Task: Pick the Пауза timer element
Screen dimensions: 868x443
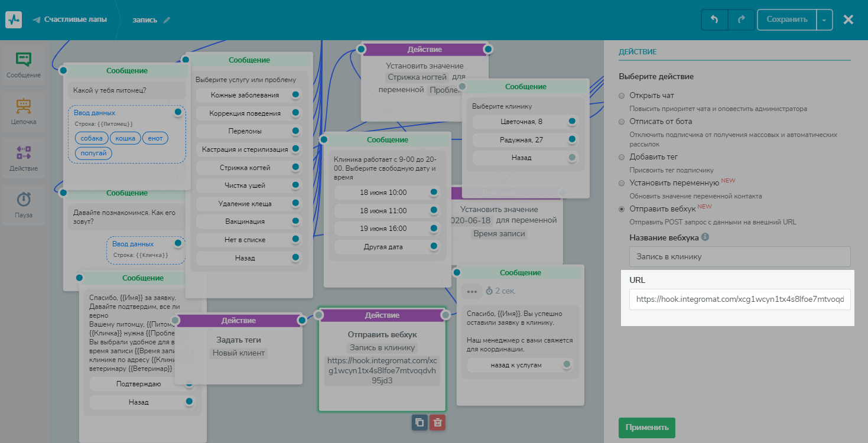Action: (x=24, y=205)
